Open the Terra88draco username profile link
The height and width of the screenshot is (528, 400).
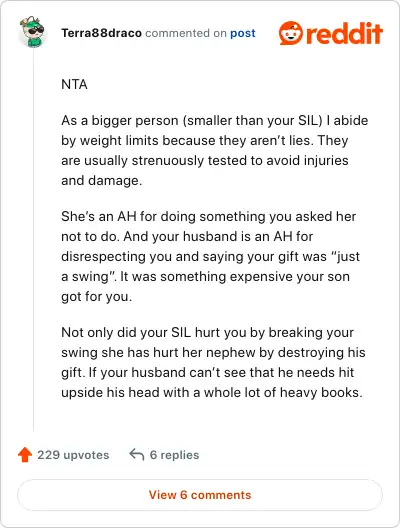click(x=101, y=33)
